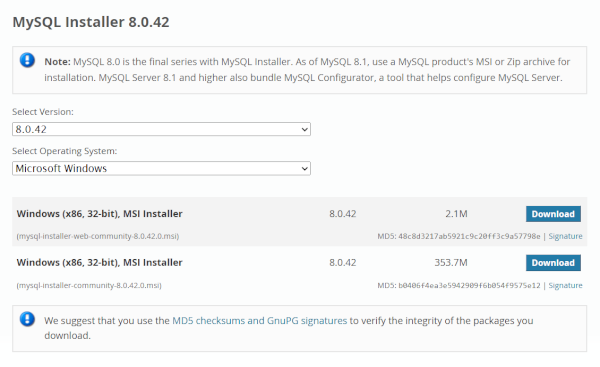Image resolution: width=600 pixels, height=367 pixels.
Task: Click the 8.0.42 version in the 353.7M row
Action: (342, 263)
